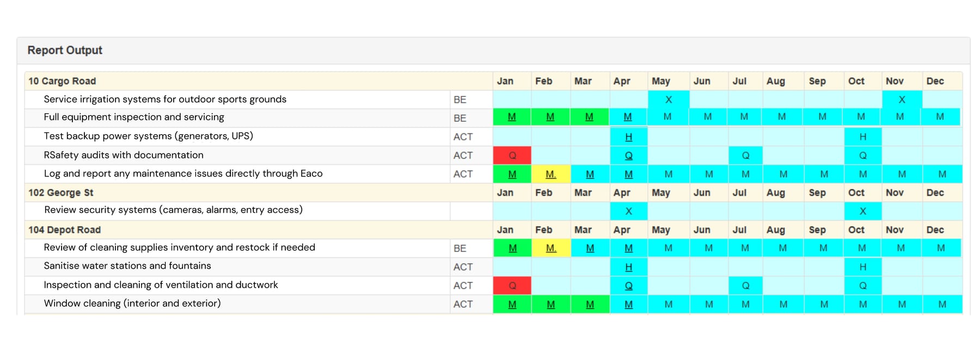
Task: Select May X cell for Service irrigation systems
Action: [669, 100]
